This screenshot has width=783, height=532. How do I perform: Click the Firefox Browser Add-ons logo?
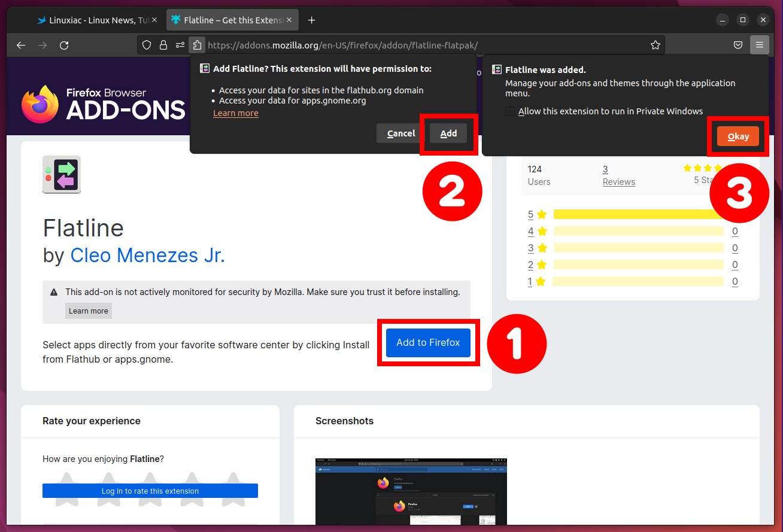tap(103, 104)
